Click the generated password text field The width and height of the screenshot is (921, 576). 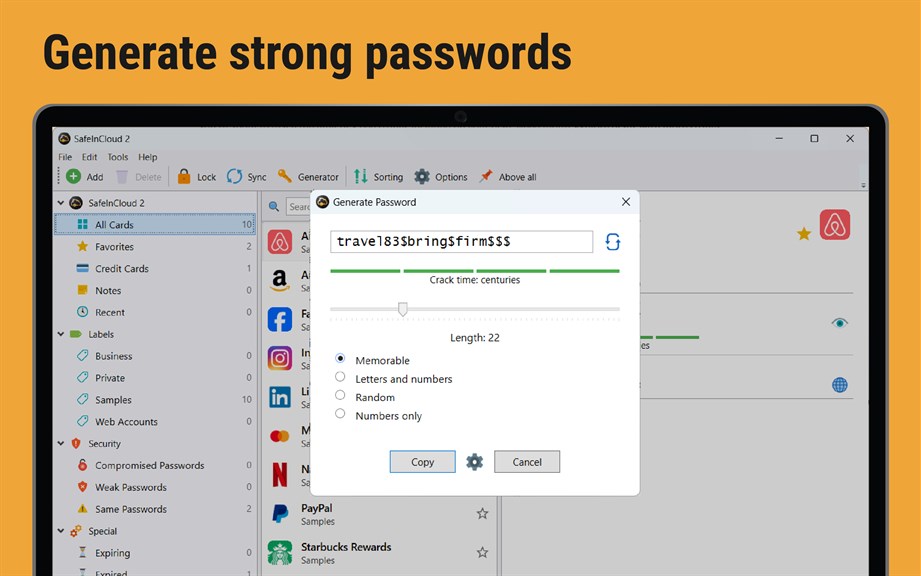click(462, 241)
